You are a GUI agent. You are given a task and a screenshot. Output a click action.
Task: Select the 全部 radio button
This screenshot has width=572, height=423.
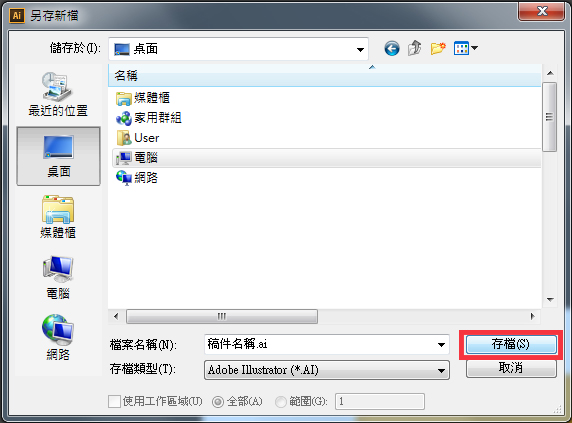[218, 402]
